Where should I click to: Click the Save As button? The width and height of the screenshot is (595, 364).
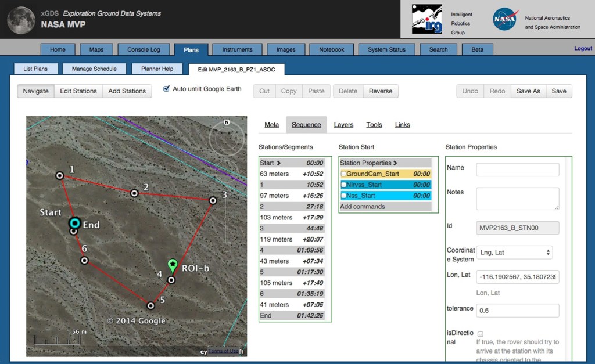[x=528, y=91]
